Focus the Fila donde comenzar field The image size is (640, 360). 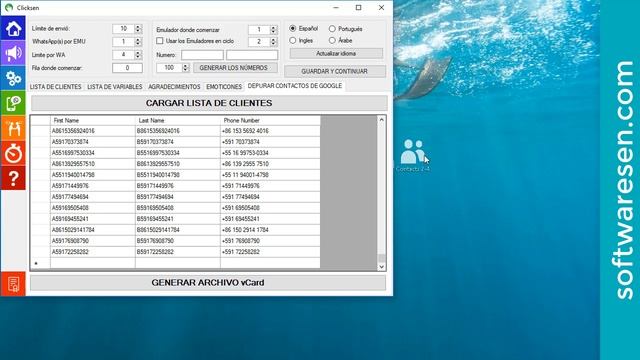click(127, 68)
